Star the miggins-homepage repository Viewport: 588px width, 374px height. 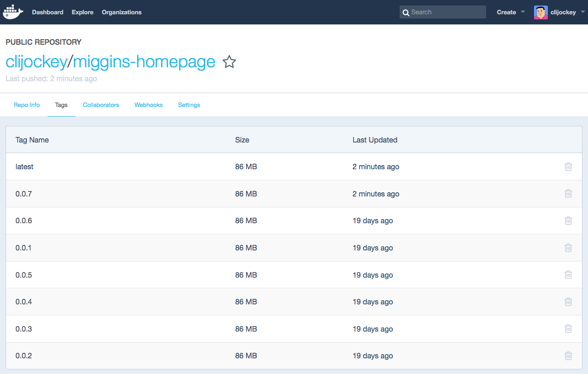229,62
